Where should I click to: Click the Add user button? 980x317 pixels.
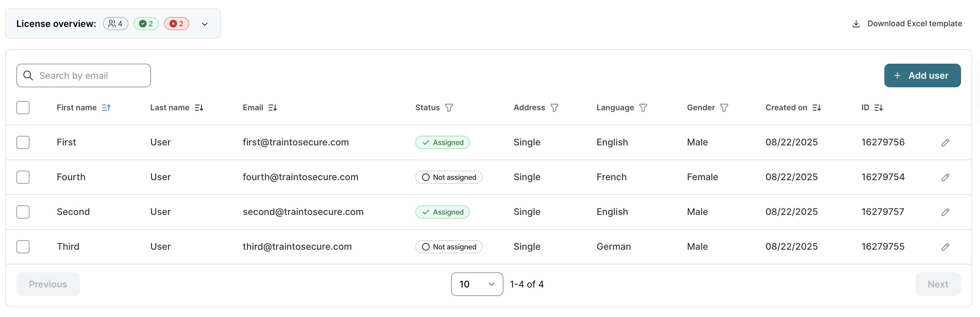[x=922, y=75]
